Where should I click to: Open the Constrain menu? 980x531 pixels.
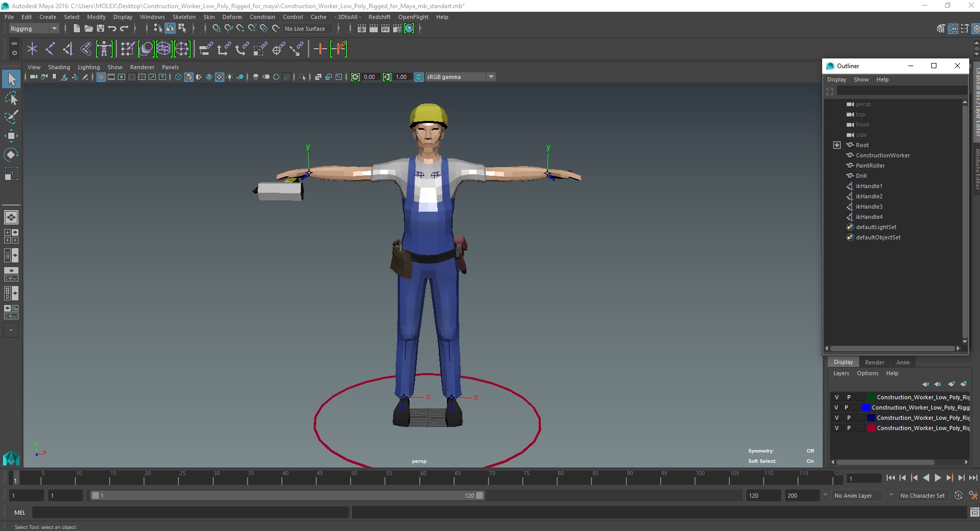tap(262, 17)
